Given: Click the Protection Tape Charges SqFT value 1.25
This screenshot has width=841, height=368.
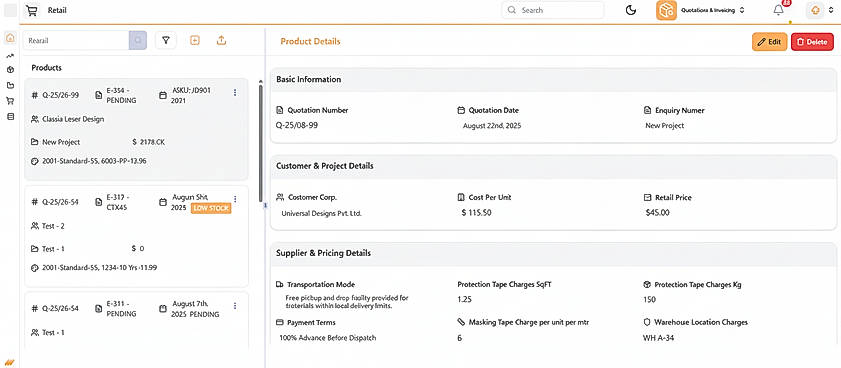Looking at the screenshot, I should tap(464, 299).
